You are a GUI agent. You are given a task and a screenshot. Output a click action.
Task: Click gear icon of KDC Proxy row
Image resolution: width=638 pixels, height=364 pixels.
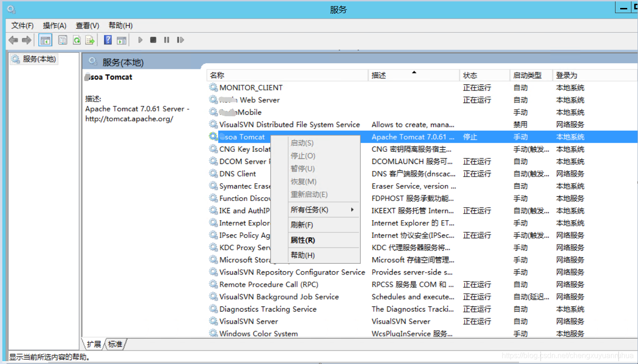(214, 247)
